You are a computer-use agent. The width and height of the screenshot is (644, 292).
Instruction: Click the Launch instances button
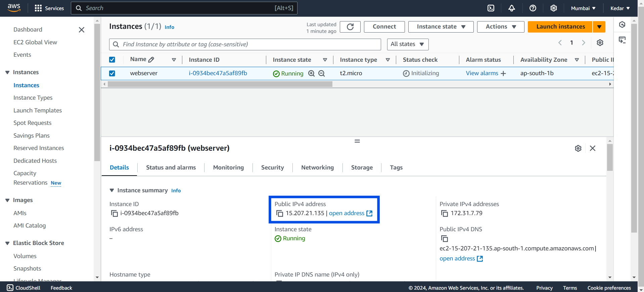coord(560,27)
